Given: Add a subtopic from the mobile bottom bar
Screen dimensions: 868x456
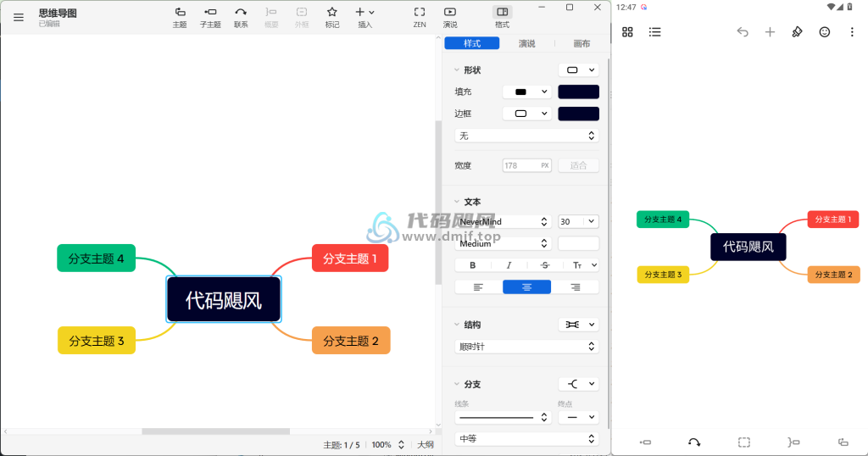Looking at the screenshot, I should click(645, 442).
